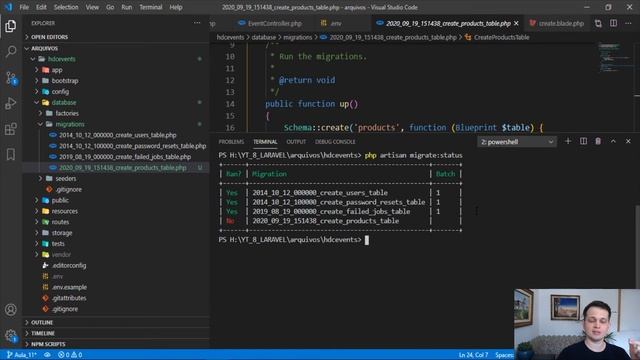The height and width of the screenshot is (360, 640).
Task: Click the terminal prompt input line
Action: [294, 240]
